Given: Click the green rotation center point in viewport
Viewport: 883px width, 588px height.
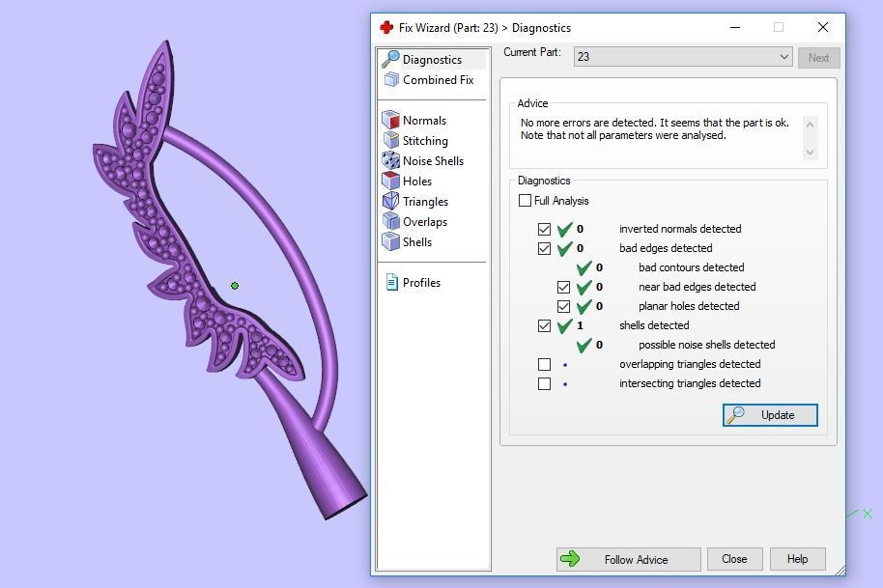Looking at the screenshot, I should coord(235,286).
